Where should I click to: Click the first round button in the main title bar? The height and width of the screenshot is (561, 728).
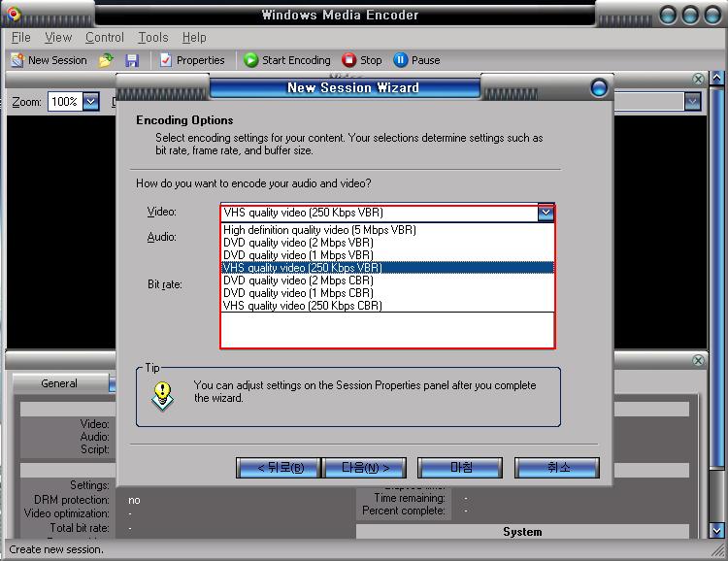point(668,15)
